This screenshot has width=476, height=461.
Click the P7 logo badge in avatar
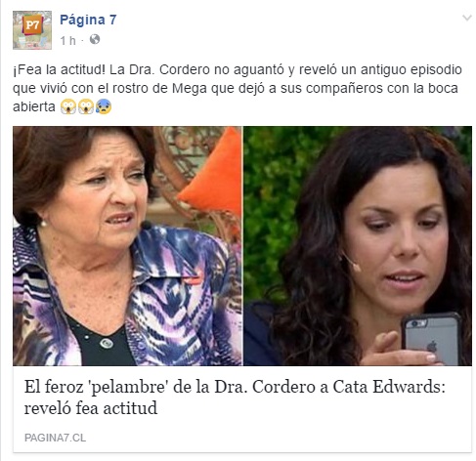(x=32, y=24)
